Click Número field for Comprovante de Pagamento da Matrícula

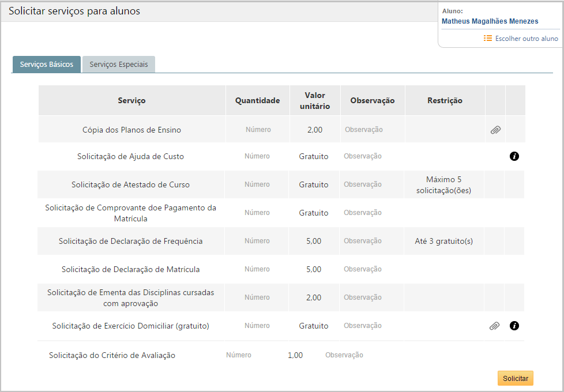(x=258, y=213)
